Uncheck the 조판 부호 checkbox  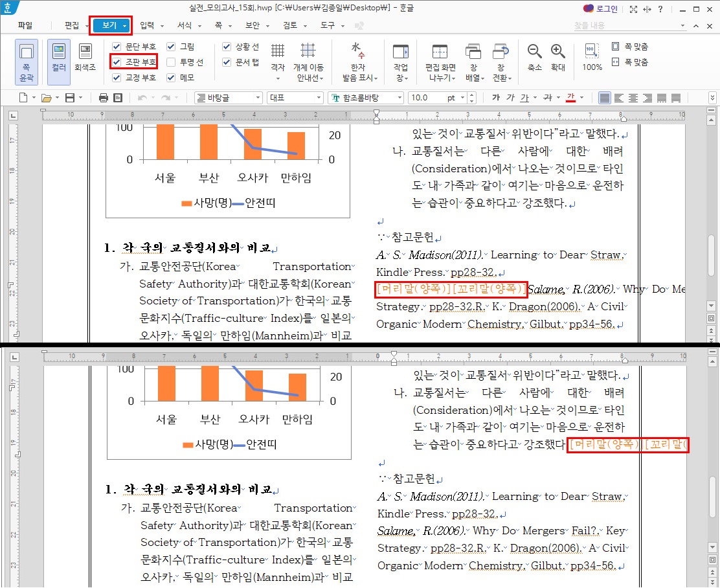pos(117,62)
